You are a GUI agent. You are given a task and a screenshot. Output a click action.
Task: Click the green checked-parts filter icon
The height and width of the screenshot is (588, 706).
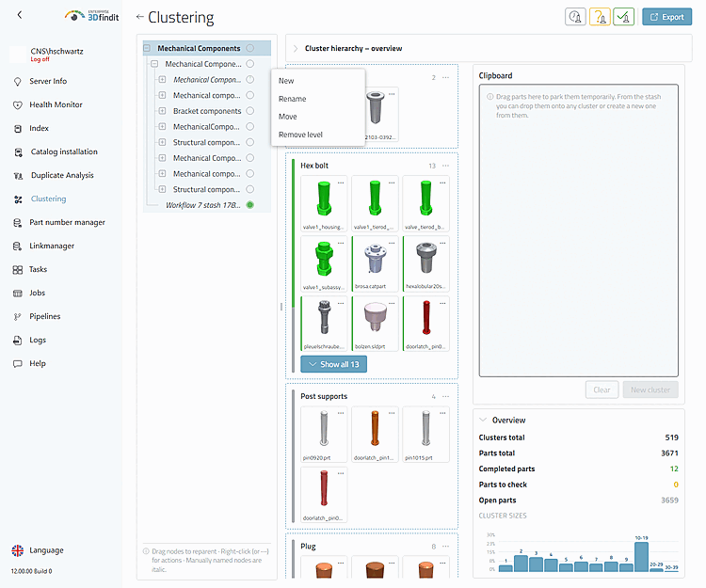(623, 17)
